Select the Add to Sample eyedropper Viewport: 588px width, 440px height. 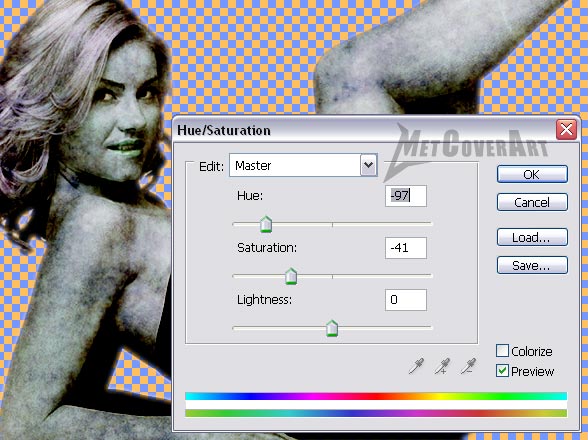pyautogui.click(x=442, y=366)
